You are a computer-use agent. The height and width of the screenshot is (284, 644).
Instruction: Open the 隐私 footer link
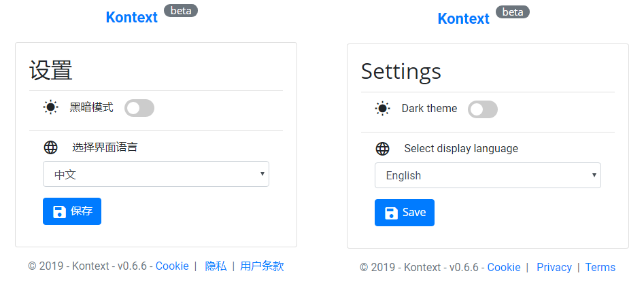pos(216,266)
